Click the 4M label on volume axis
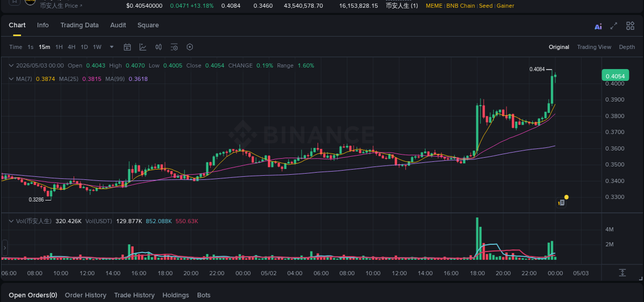 (609, 229)
